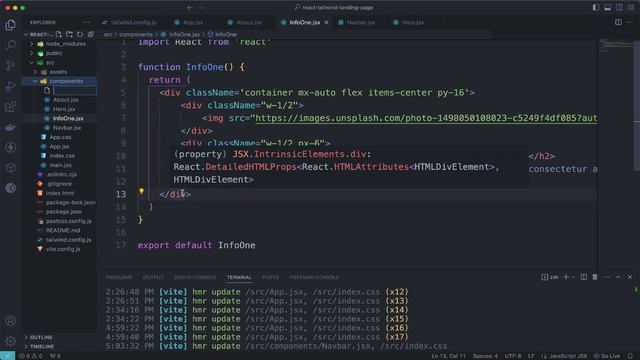Image resolution: width=640 pixels, height=360 pixels.
Task: Collapse the src folder
Action: pos(32,62)
